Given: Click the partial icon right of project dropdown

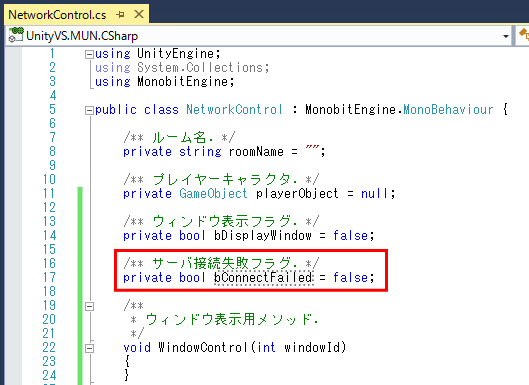Looking at the screenshot, I should point(524,35).
